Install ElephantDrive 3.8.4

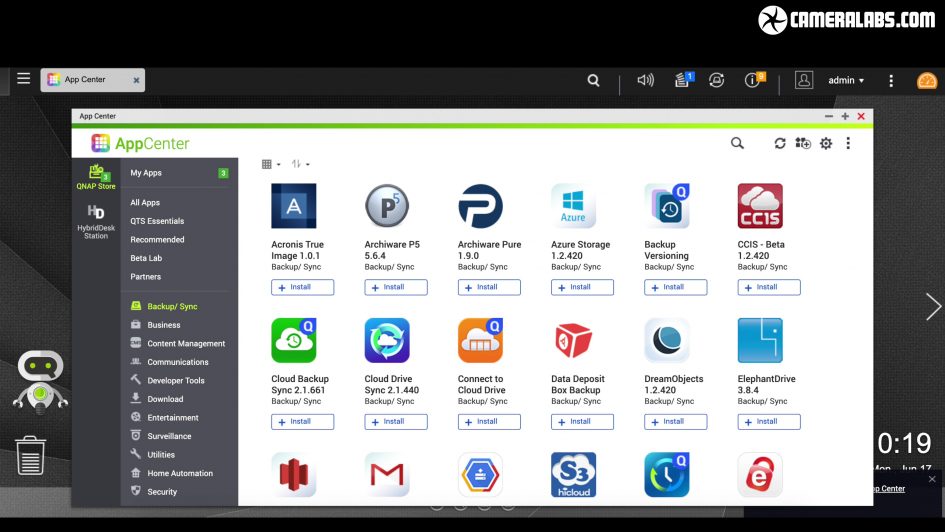[x=769, y=422]
